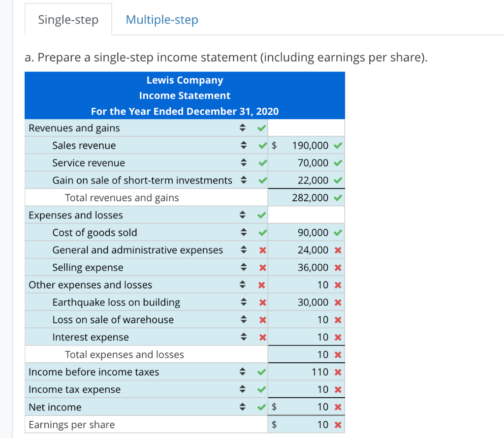Open the Sales revenue account selector
The height and width of the screenshot is (438, 504).
pos(243,145)
